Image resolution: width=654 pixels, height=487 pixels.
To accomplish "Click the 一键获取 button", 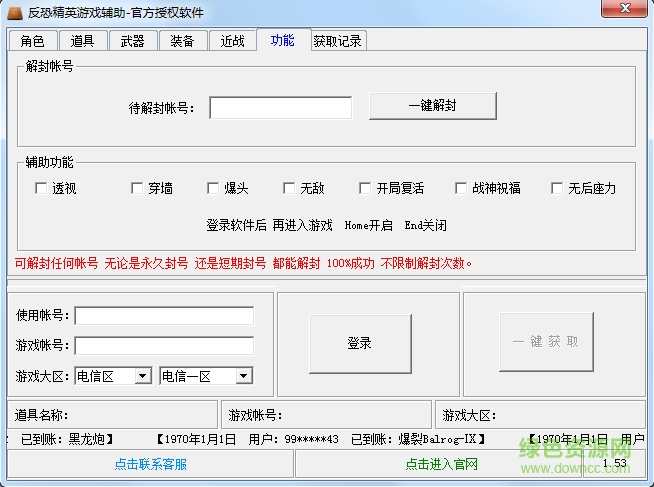I will 546,342.
